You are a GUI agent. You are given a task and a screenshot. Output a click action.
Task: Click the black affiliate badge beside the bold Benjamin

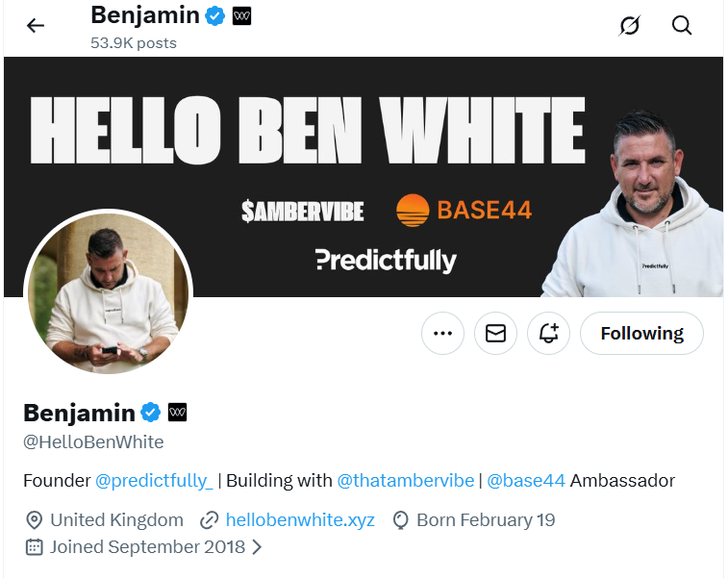pos(178,413)
